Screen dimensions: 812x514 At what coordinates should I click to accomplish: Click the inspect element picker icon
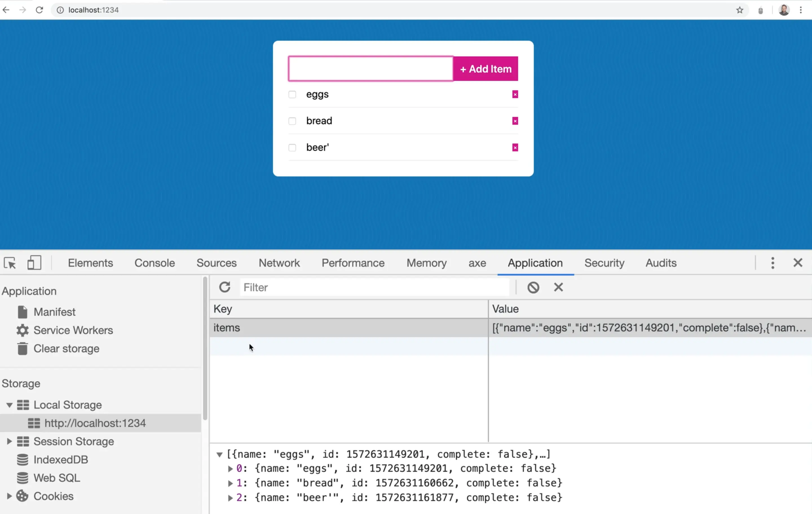click(x=10, y=263)
